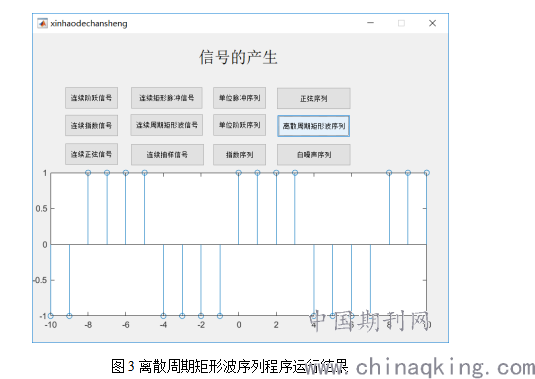Generate the 正弦序列 signal
535x379 pixels.
pos(314,99)
